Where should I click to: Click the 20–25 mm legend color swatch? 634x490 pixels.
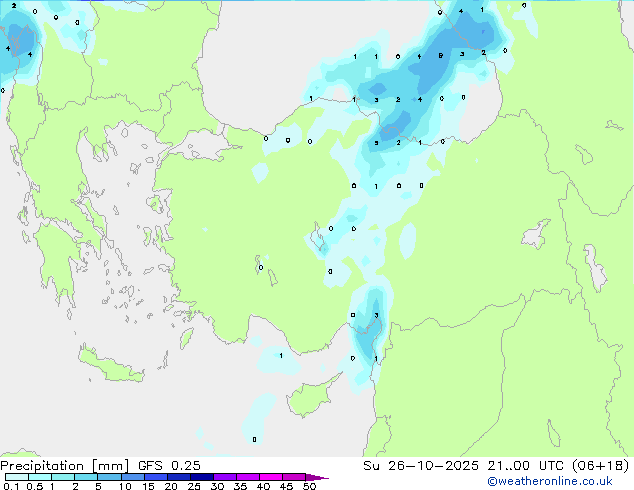tap(179, 477)
